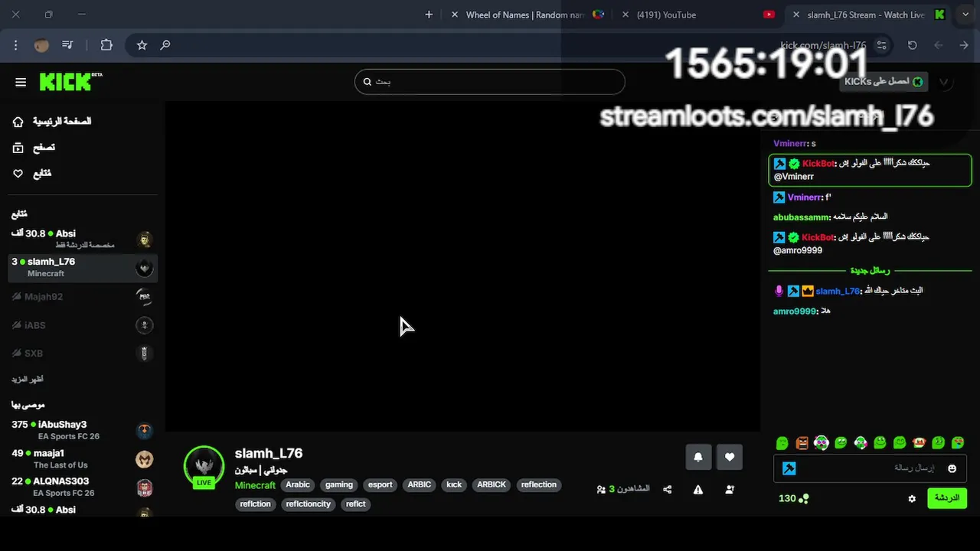Open Absi channel in following list
Viewport: 980px width, 551px height.
pos(83,239)
